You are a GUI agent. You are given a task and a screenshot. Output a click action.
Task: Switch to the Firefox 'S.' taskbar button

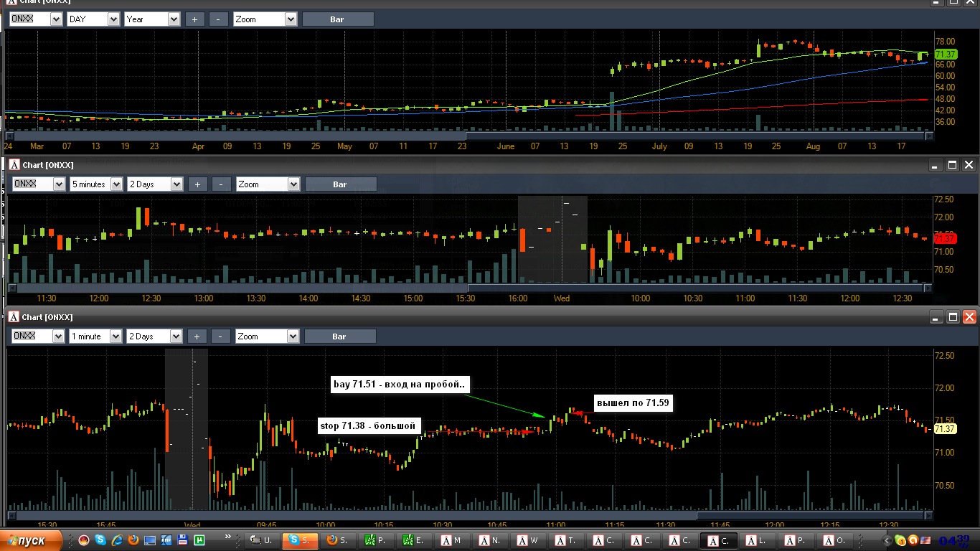339,540
